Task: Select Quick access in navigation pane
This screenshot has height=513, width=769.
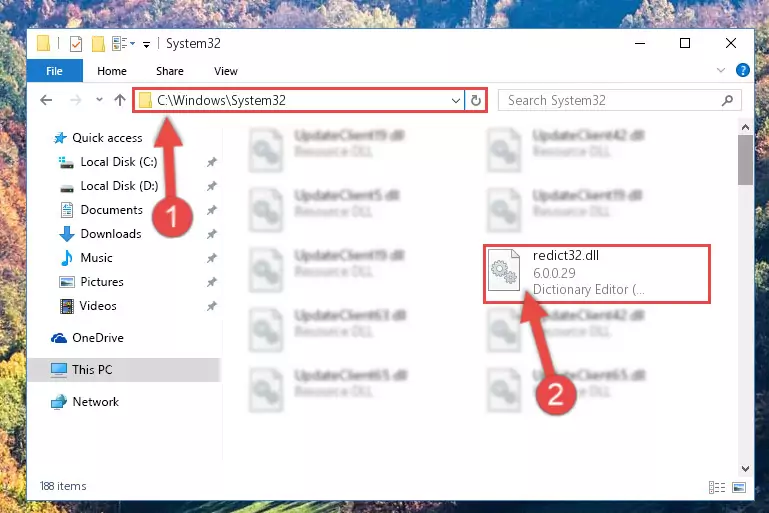Action: [107, 138]
